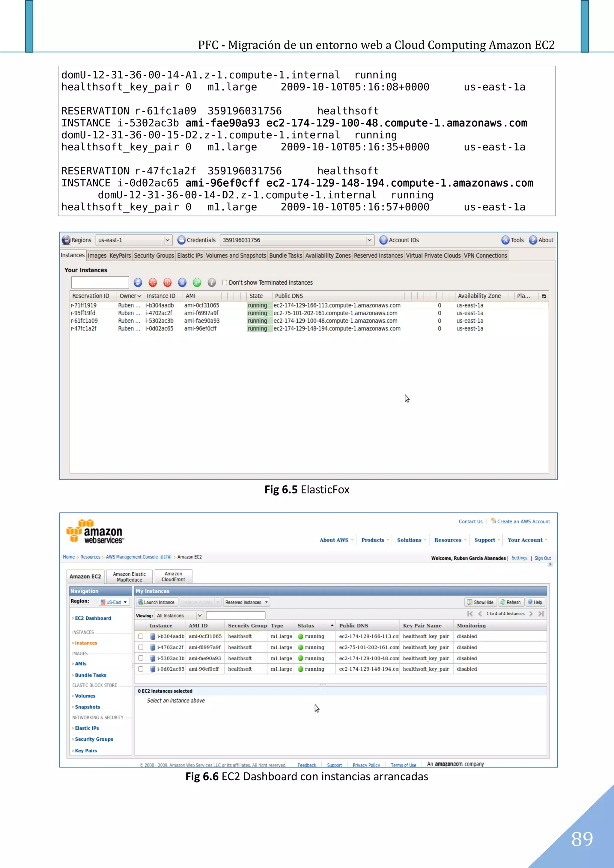Check the box for instance i-0d02ac65
614x868 pixels.
(141, 669)
